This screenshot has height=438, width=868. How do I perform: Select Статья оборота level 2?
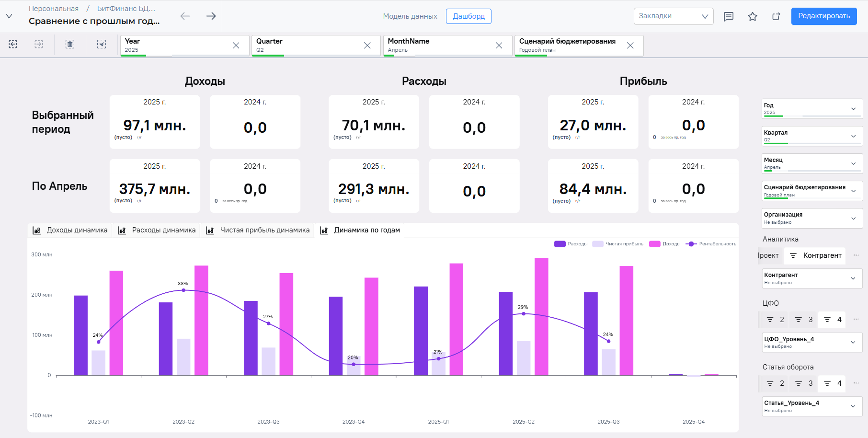click(x=775, y=383)
